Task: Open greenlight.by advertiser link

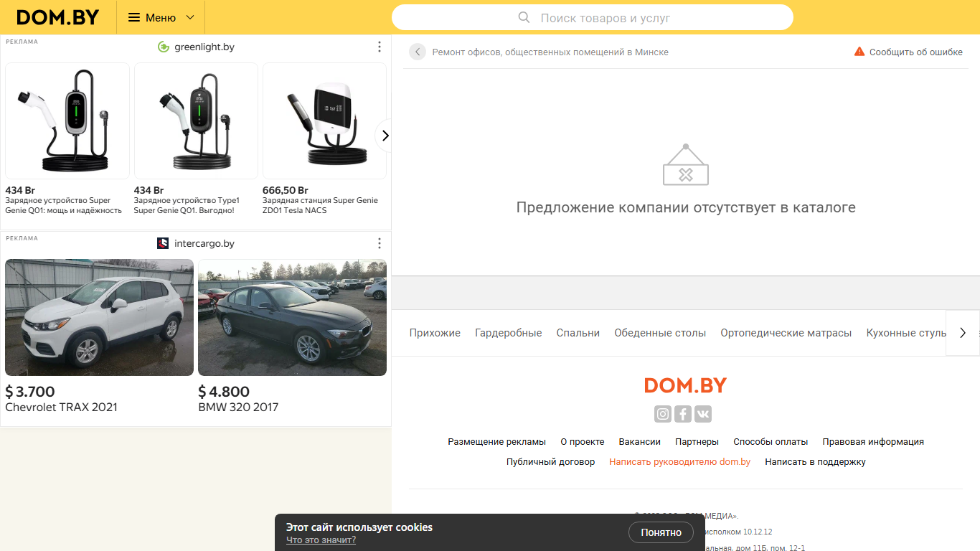Action: 204,47
